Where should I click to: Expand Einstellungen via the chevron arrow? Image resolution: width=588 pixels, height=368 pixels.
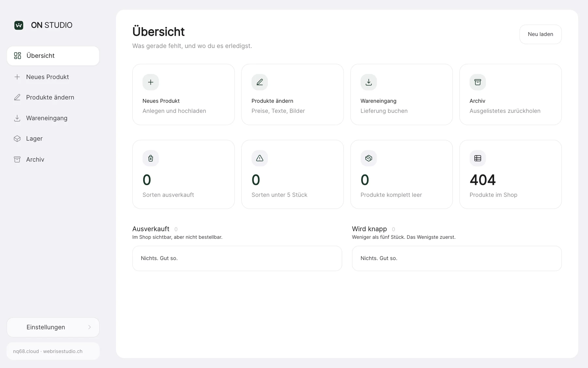[x=90, y=327]
